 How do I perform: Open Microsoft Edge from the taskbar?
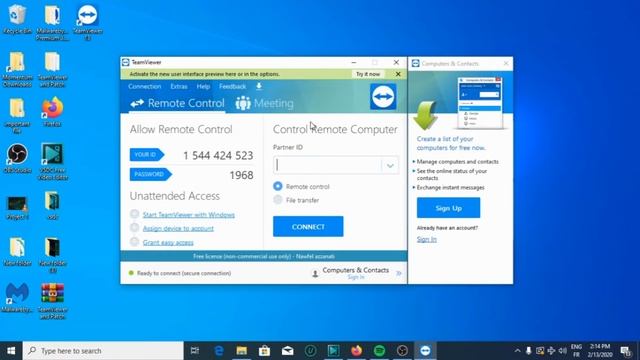coord(219,351)
